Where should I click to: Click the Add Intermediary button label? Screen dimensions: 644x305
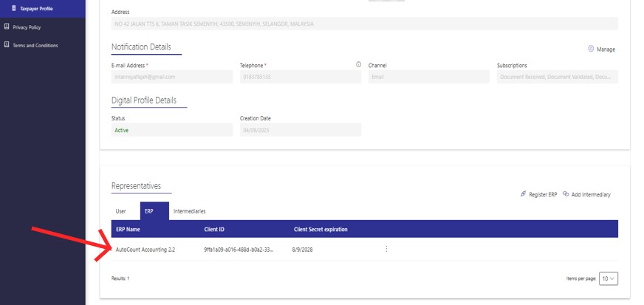point(591,194)
